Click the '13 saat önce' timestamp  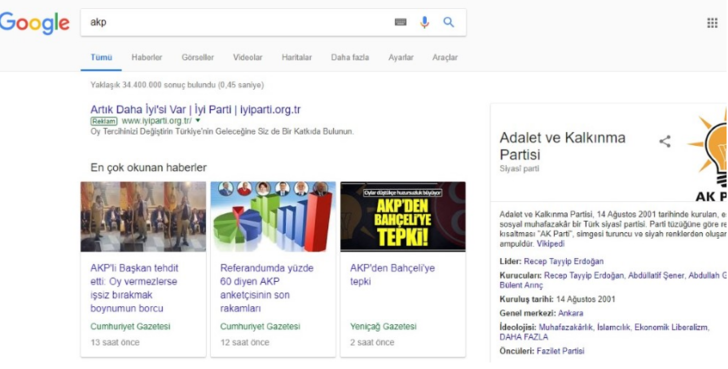(x=115, y=343)
